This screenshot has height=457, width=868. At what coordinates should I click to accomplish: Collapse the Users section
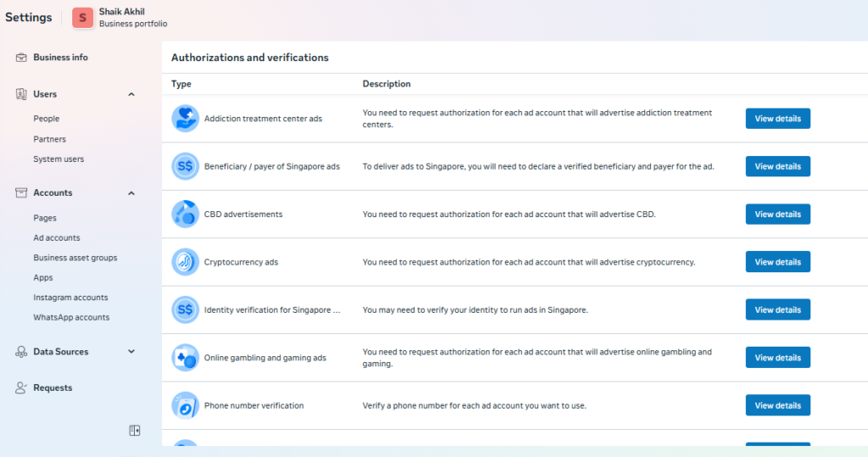click(x=131, y=94)
